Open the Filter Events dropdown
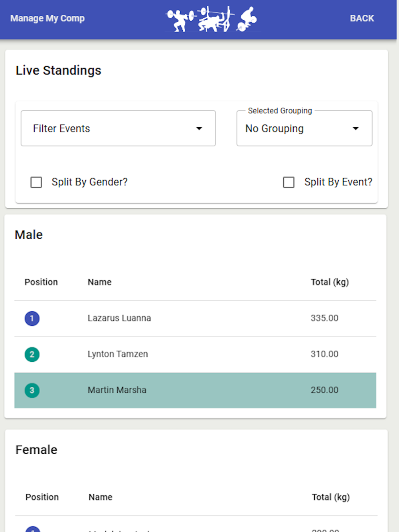 tap(118, 128)
